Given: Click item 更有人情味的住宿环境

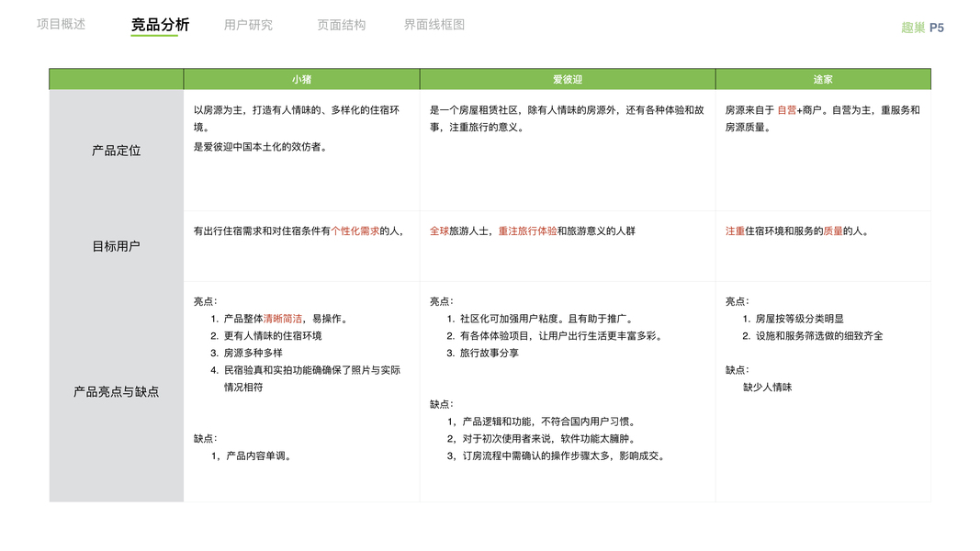Looking at the screenshot, I should [x=273, y=336].
